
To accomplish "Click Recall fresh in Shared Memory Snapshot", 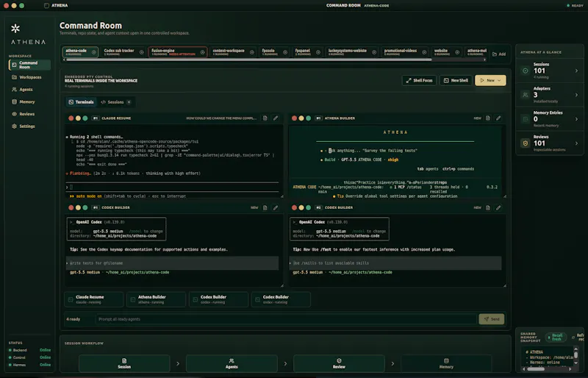I will (x=556, y=337).
